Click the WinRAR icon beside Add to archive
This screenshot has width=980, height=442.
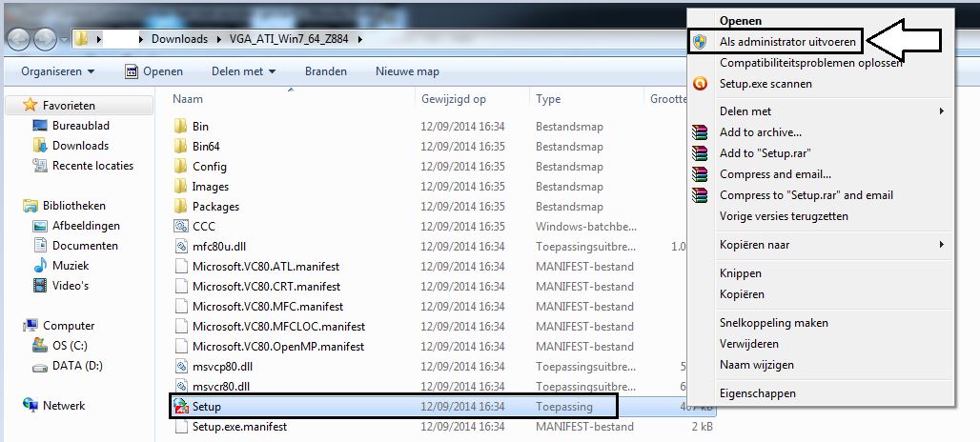[700, 132]
